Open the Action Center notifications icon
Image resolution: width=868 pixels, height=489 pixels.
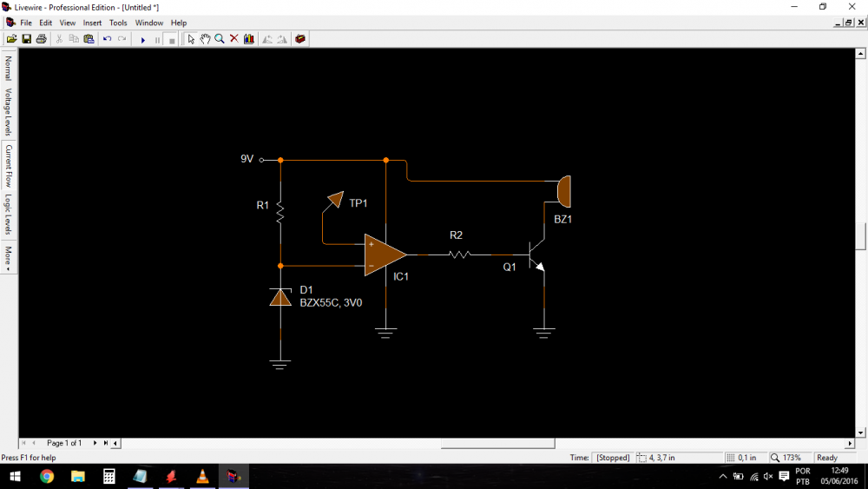point(784,476)
